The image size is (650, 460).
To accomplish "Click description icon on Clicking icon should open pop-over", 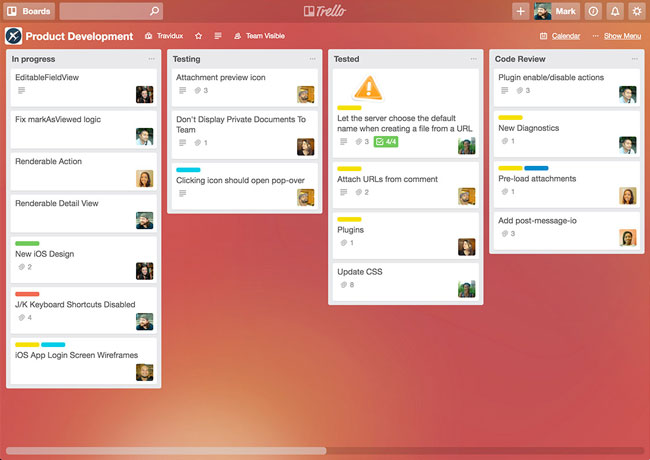I will pos(182,193).
